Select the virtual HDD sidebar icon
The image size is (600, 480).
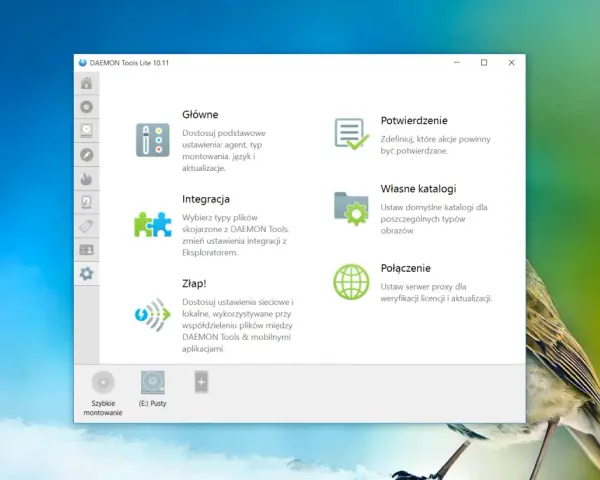click(x=86, y=202)
